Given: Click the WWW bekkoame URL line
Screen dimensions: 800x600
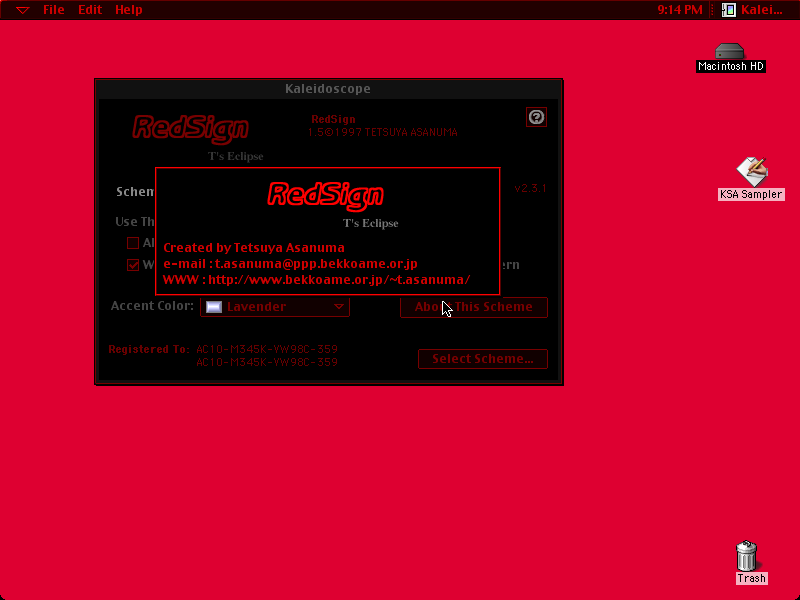Looking at the screenshot, I should [316, 280].
